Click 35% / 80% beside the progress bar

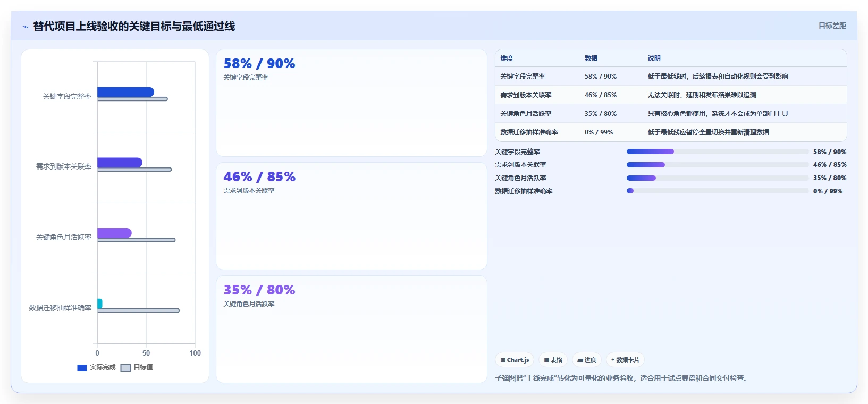(830, 178)
